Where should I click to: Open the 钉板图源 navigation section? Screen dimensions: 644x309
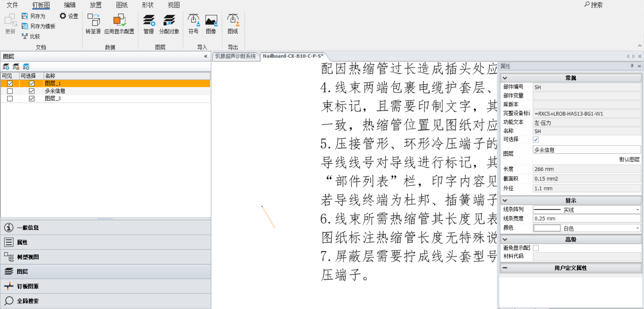pyautogui.click(x=106, y=286)
